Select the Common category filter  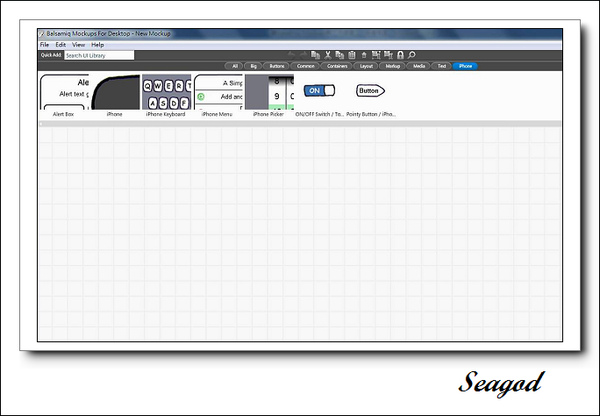[305, 66]
